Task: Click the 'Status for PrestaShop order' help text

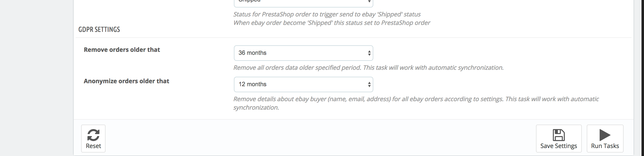Action: 327,14
